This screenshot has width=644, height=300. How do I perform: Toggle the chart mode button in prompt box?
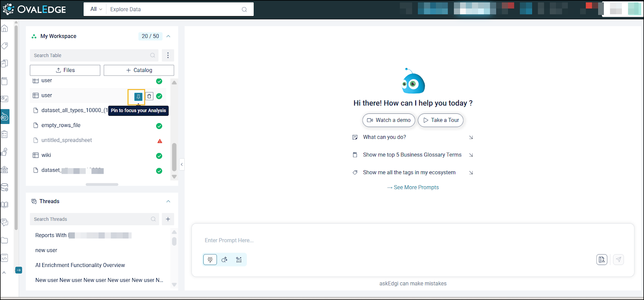pyautogui.click(x=239, y=260)
